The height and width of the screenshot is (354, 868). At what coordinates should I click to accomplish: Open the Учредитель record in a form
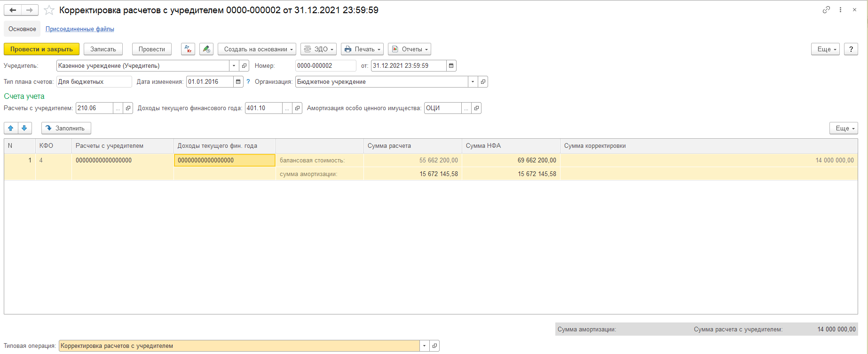click(244, 66)
